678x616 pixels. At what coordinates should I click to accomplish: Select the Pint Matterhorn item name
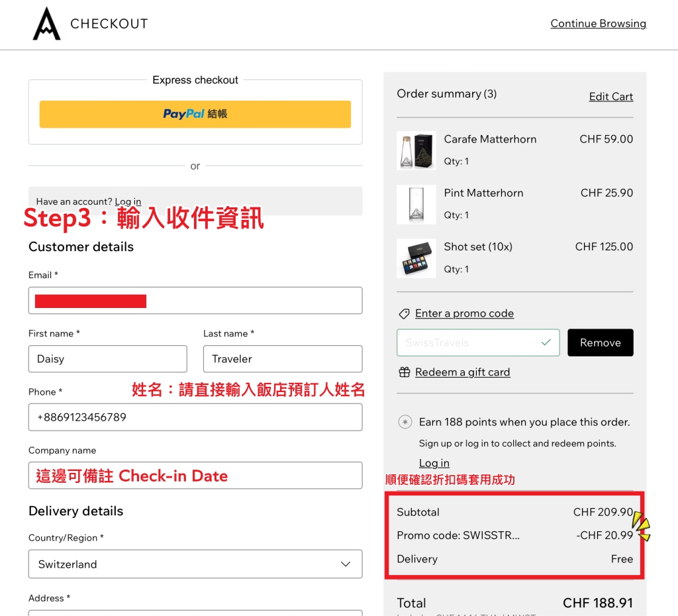click(483, 193)
